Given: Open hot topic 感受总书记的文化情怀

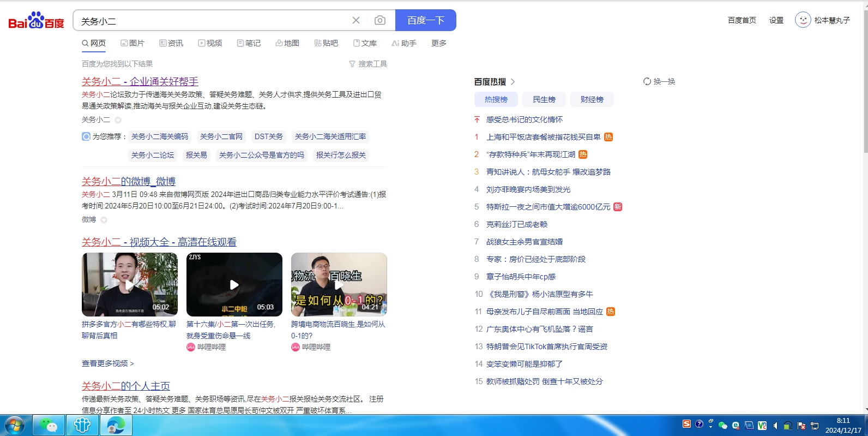Looking at the screenshot, I should click(x=525, y=120).
